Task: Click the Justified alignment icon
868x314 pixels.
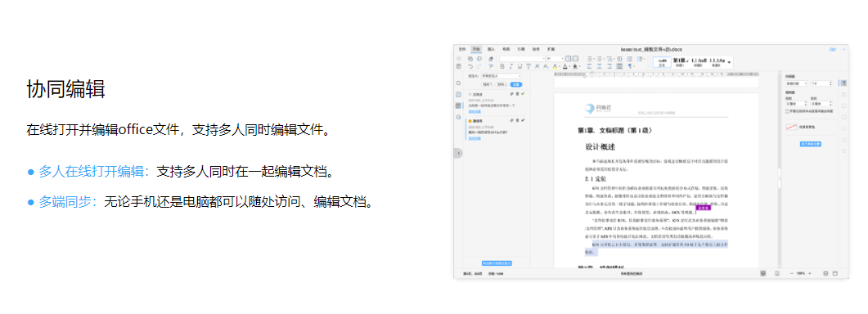Action: (x=619, y=66)
